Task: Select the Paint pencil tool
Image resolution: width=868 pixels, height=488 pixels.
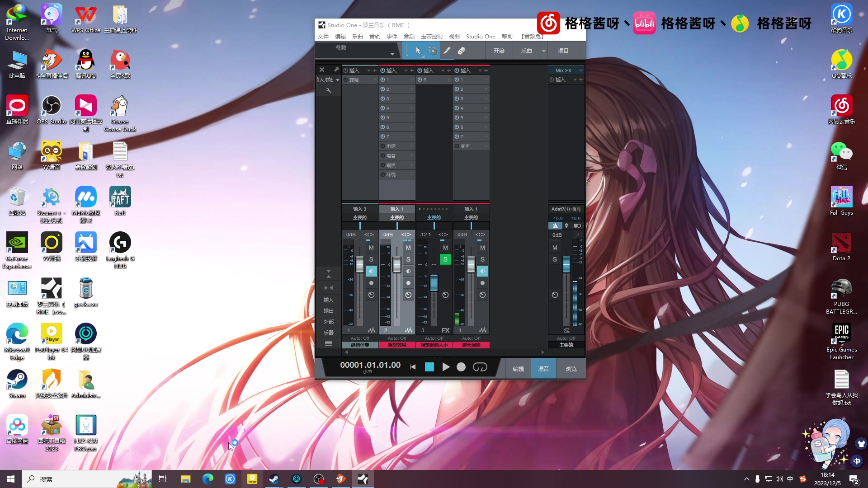Action: point(447,51)
